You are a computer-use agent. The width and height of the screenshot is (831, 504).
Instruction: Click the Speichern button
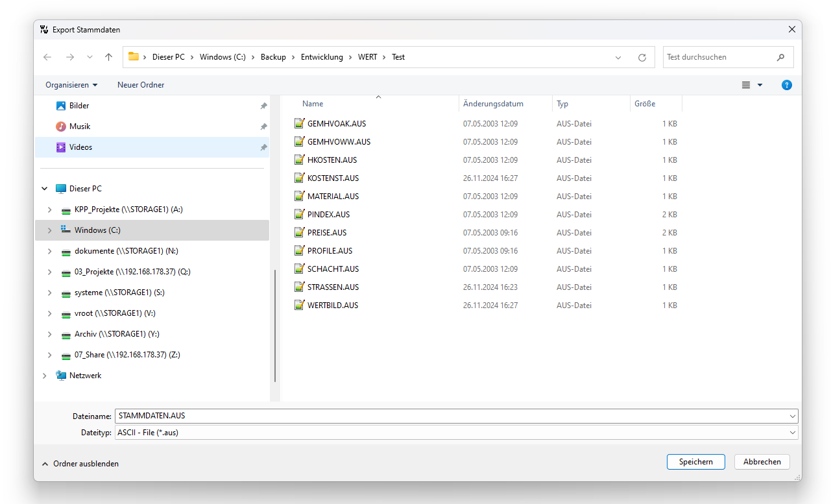click(x=695, y=462)
